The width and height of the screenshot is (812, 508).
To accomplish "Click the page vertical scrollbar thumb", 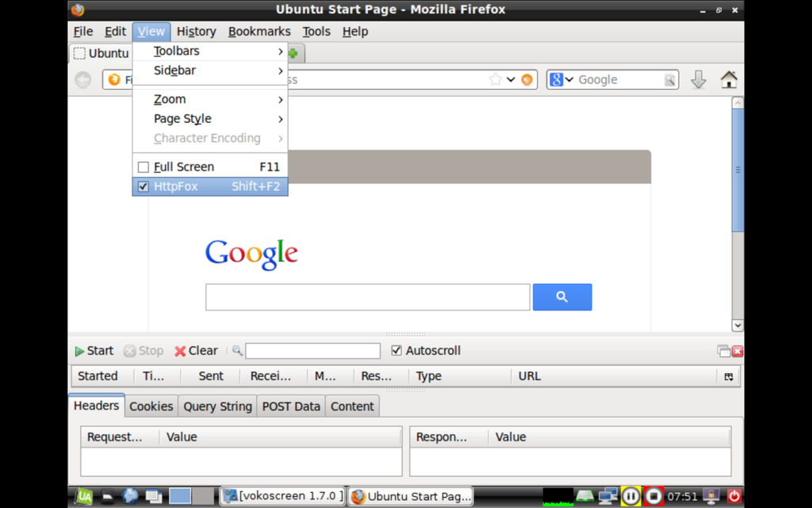I will pos(738,170).
